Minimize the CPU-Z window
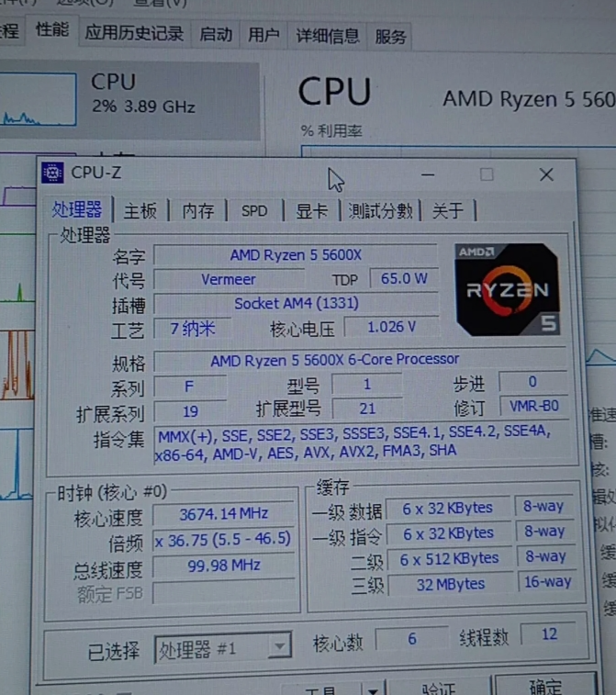This screenshot has height=695, width=616. coord(428,175)
